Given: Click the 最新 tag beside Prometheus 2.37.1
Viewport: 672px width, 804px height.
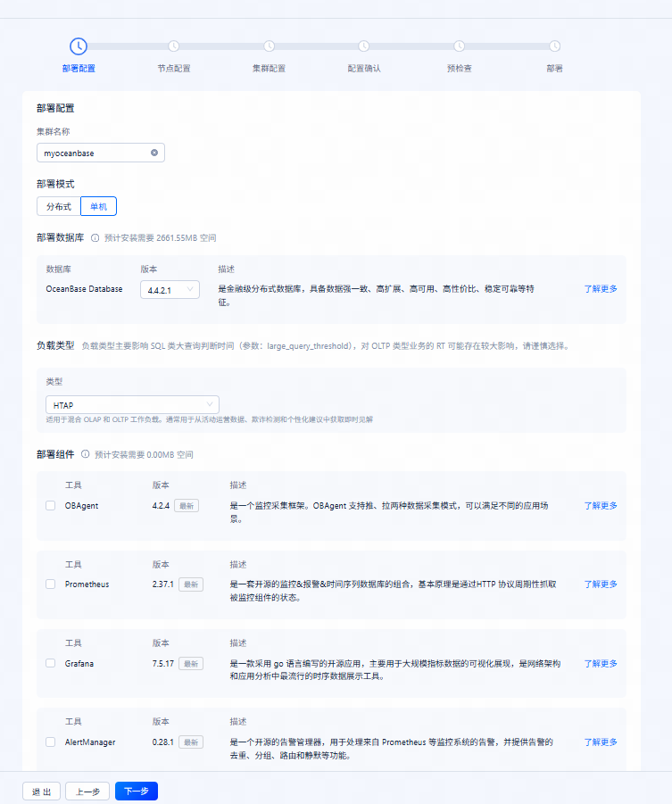Looking at the screenshot, I should [191, 584].
